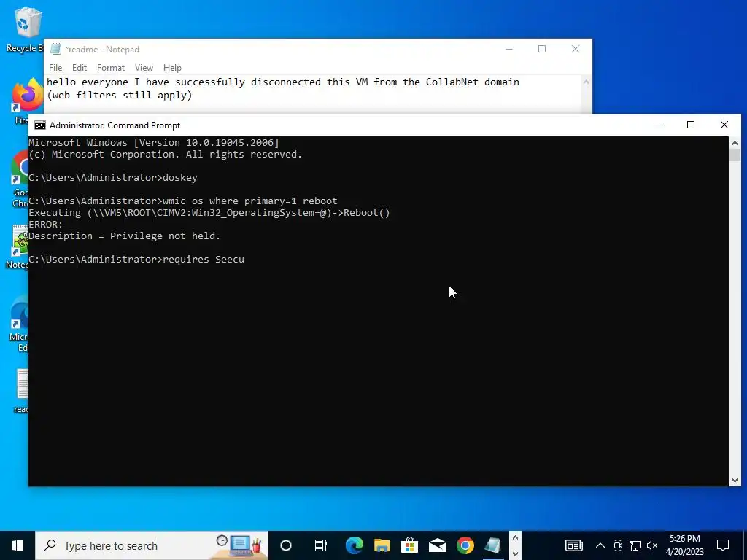The height and width of the screenshot is (560, 747).
Task: Open News and interests on the taskbar
Action: (x=573, y=545)
